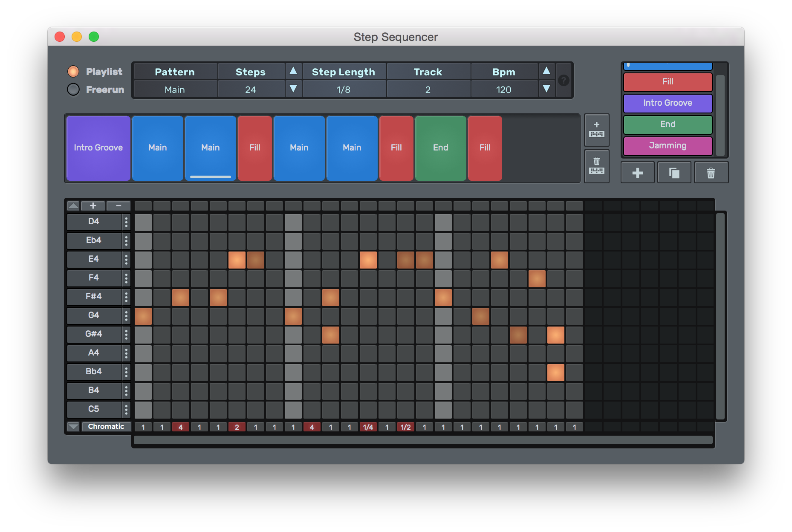
Task: Open E4 row options menu
Action: click(126, 259)
